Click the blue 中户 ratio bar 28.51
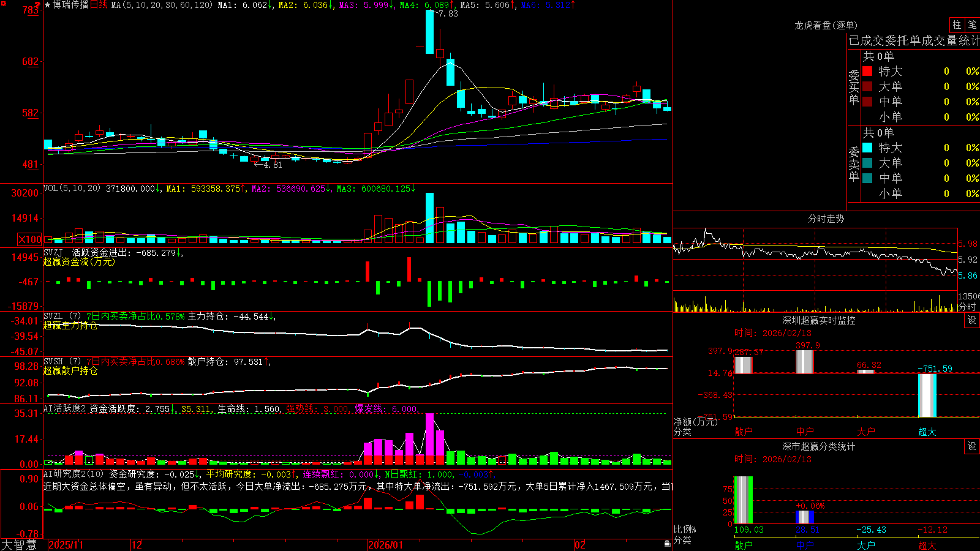 [805, 517]
